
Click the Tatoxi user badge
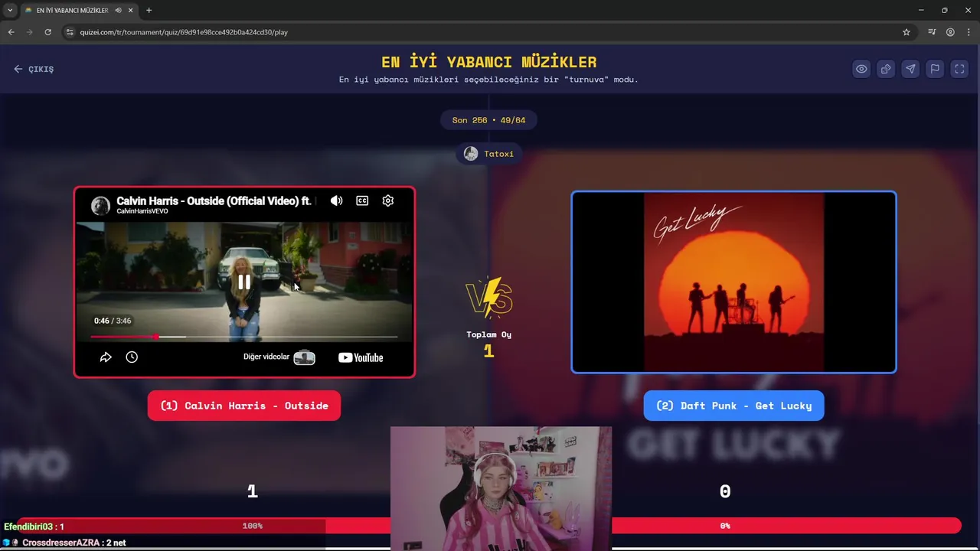point(489,154)
